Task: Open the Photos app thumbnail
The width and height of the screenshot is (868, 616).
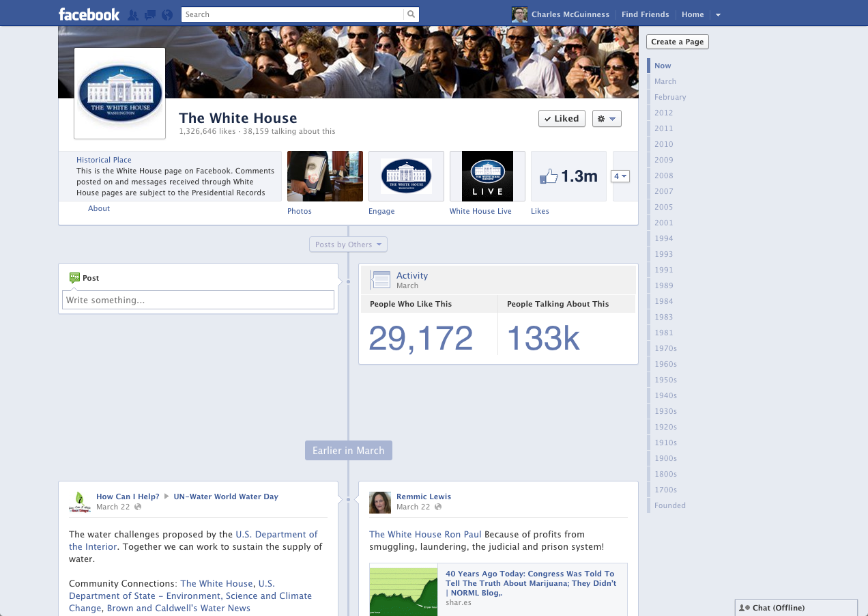Action: pyautogui.click(x=325, y=176)
